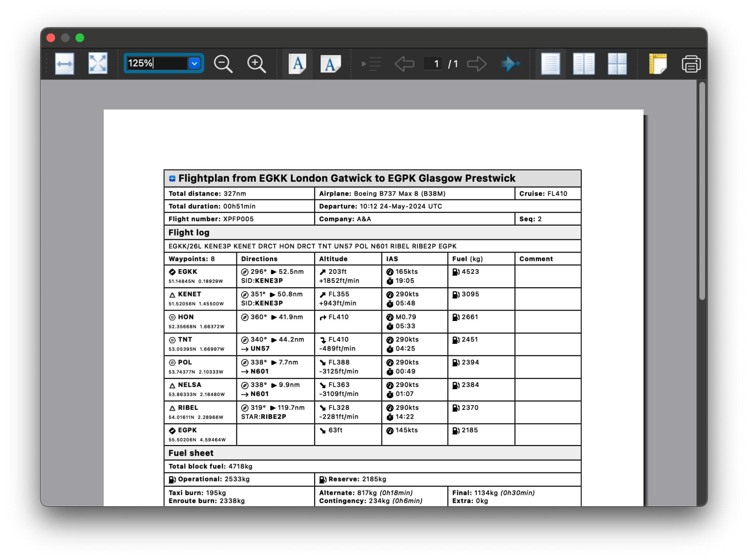The height and width of the screenshot is (560, 748).
Task: Toggle single page view mode
Action: 550,64
